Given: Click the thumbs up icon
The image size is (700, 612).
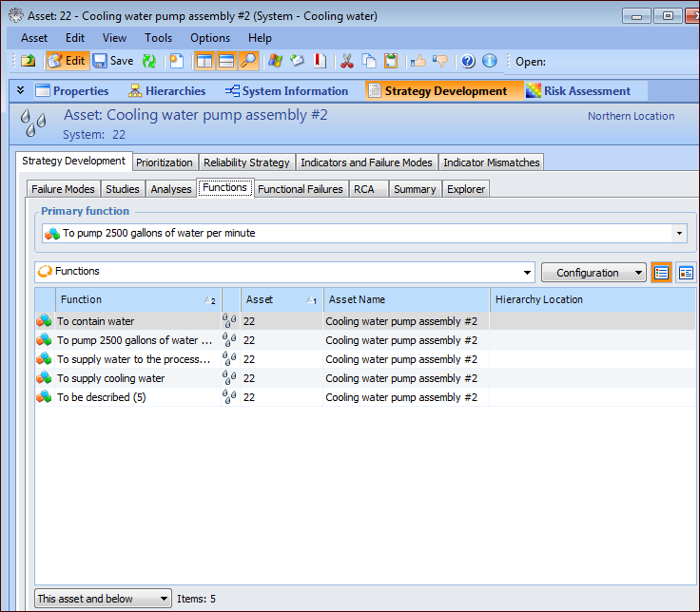Looking at the screenshot, I should coord(418,61).
